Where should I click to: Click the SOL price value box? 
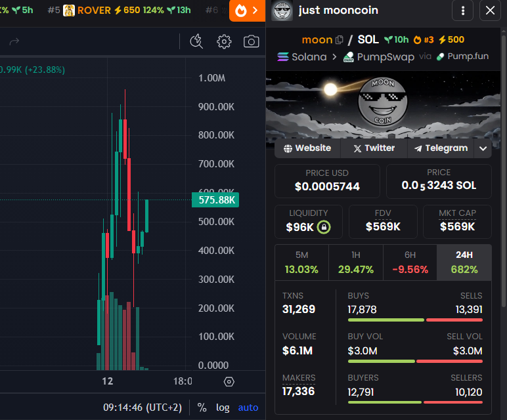[439, 181]
